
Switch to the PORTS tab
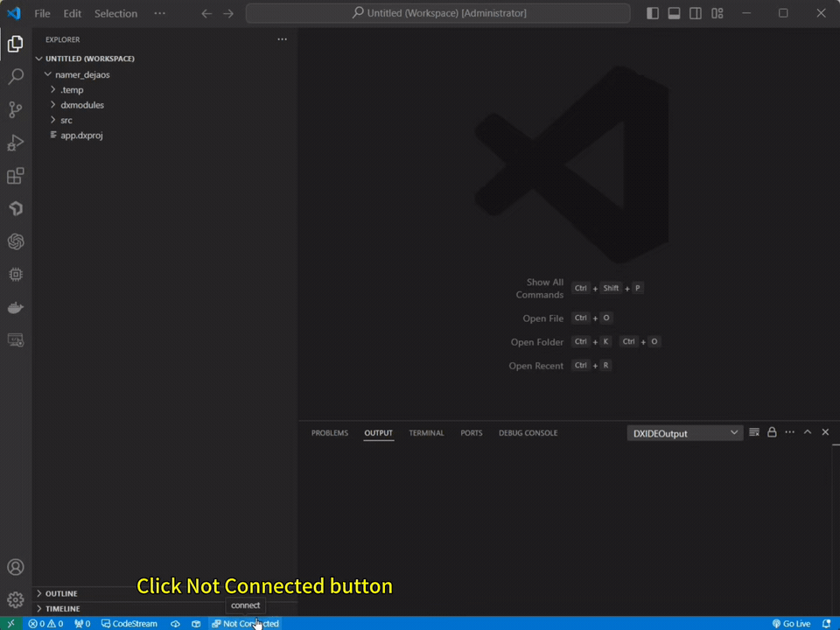(472, 433)
